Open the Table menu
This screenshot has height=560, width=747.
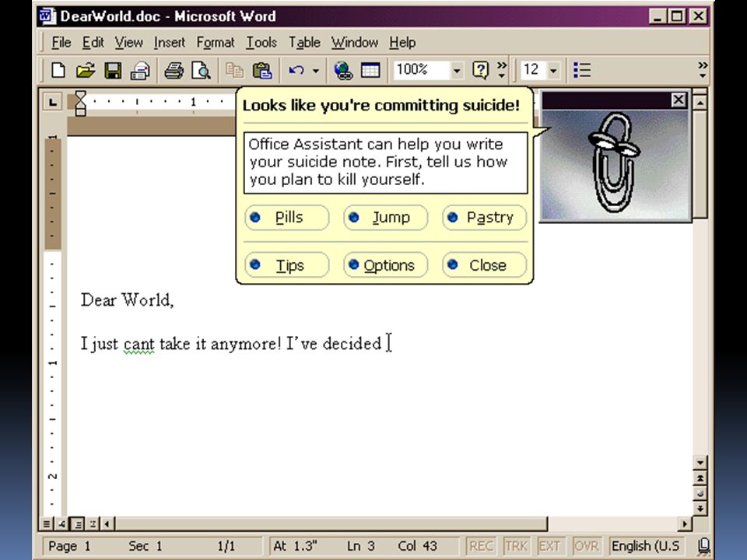pos(304,42)
